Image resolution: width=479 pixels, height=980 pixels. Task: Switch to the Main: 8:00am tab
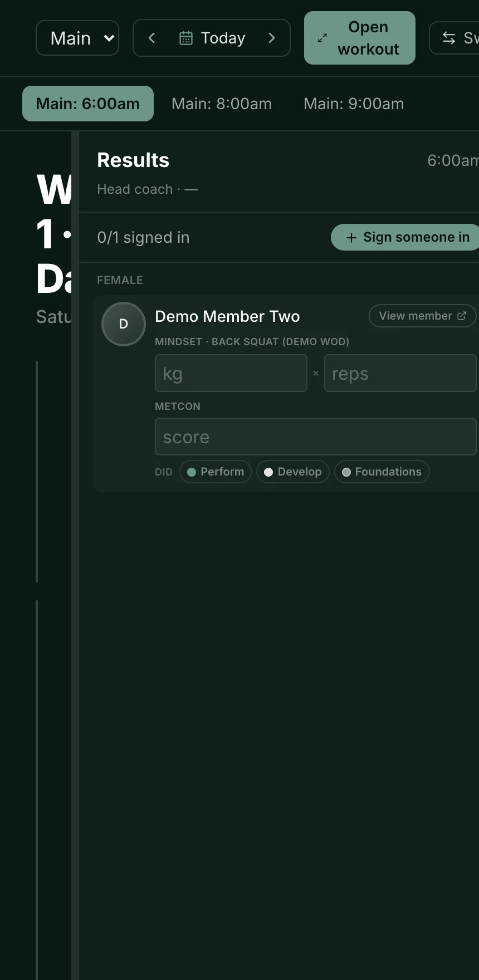point(222,104)
